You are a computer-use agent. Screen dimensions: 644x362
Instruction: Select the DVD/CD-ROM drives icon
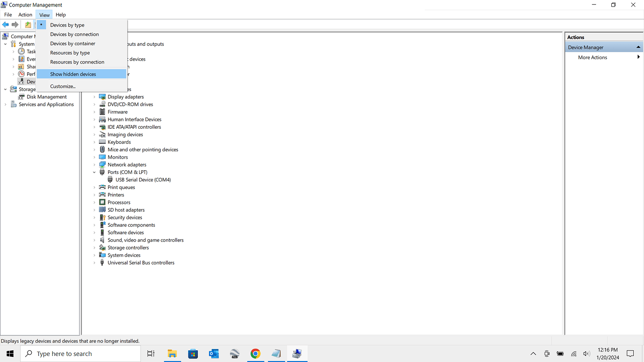point(102,104)
